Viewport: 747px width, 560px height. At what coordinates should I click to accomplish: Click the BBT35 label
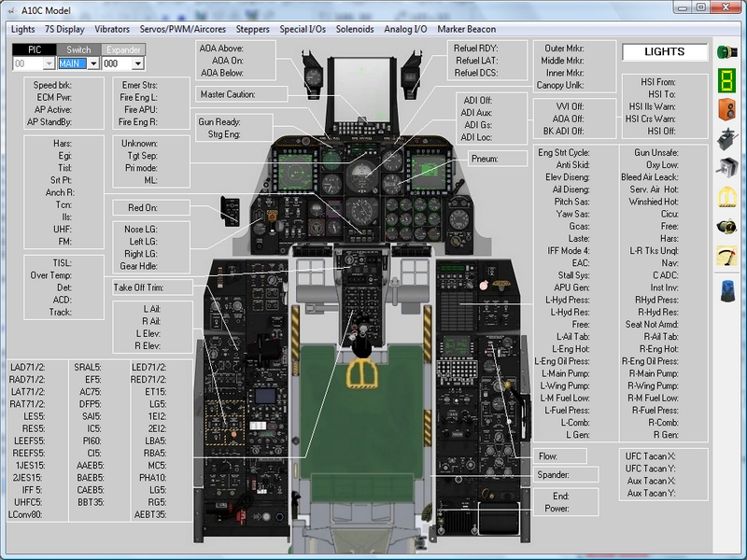[x=91, y=502]
